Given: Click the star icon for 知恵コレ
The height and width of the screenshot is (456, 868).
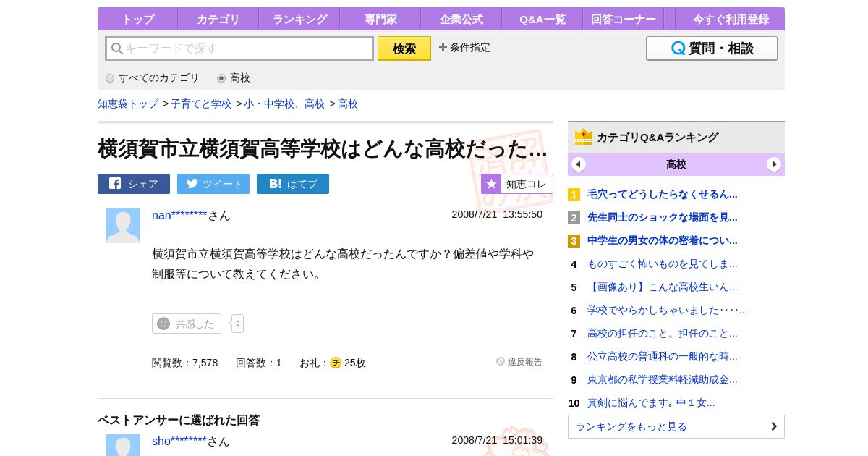Looking at the screenshot, I should (491, 184).
